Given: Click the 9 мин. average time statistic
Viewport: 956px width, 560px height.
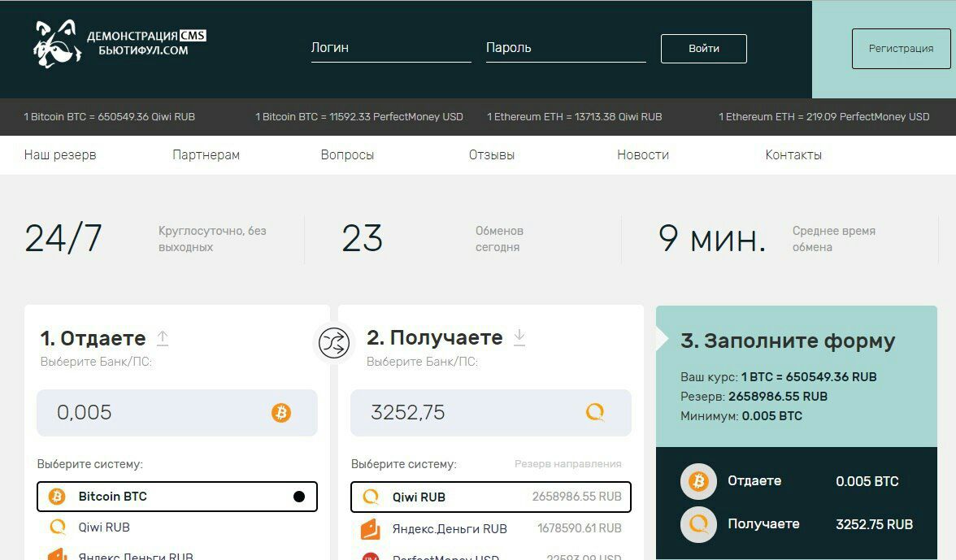Looking at the screenshot, I should click(x=711, y=238).
